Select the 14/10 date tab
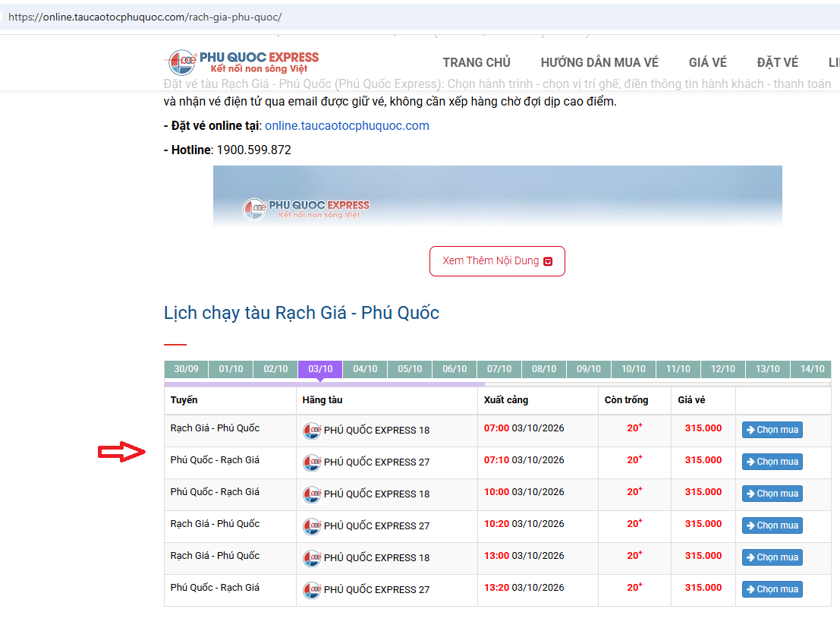The image size is (840, 628). 812,369
